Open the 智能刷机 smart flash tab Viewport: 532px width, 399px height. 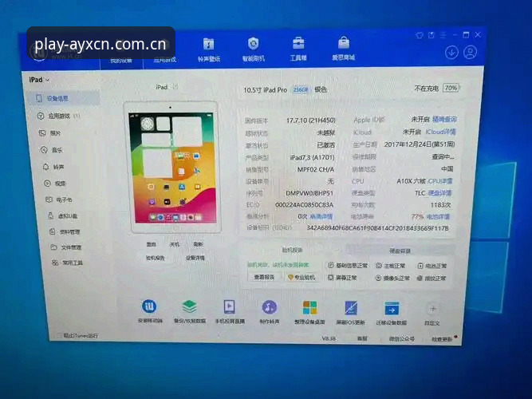point(254,49)
